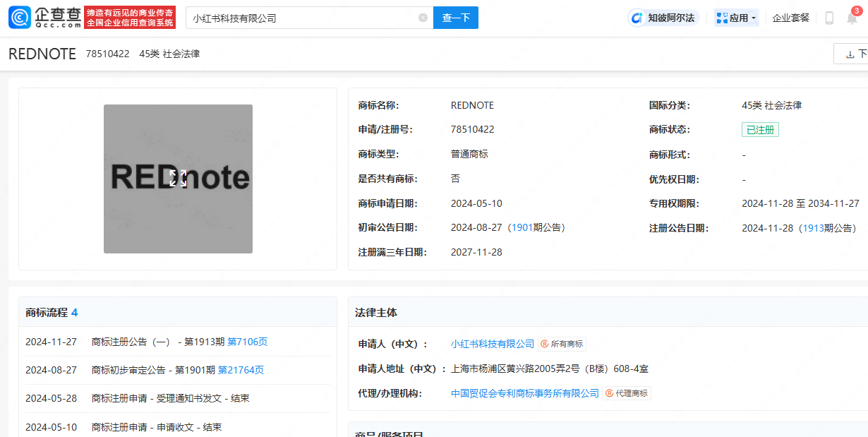Enlarge the REDnote trademark image

coord(178,179)
